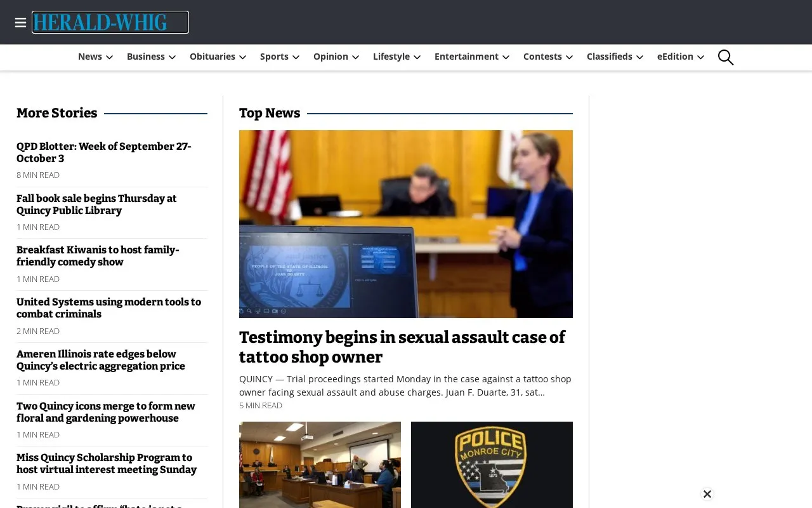The height and width of the screenshot is (508, 812).
Task: Click the courtroom judge photo for top story
Action: point(406,224)
